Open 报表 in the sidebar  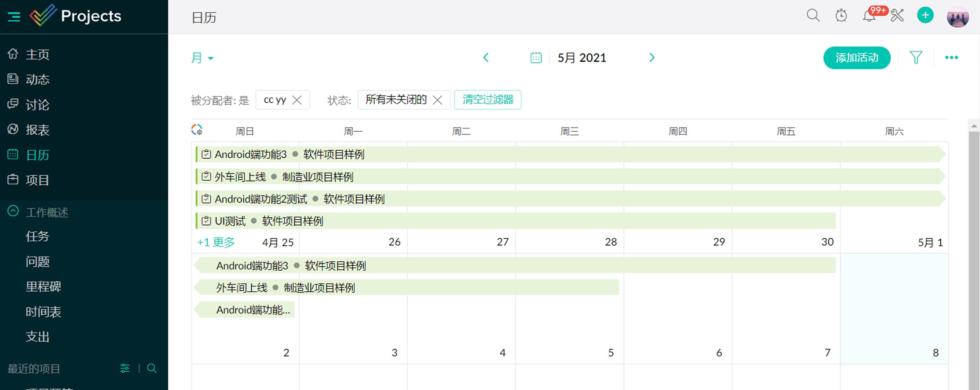(x=37, y=130)
